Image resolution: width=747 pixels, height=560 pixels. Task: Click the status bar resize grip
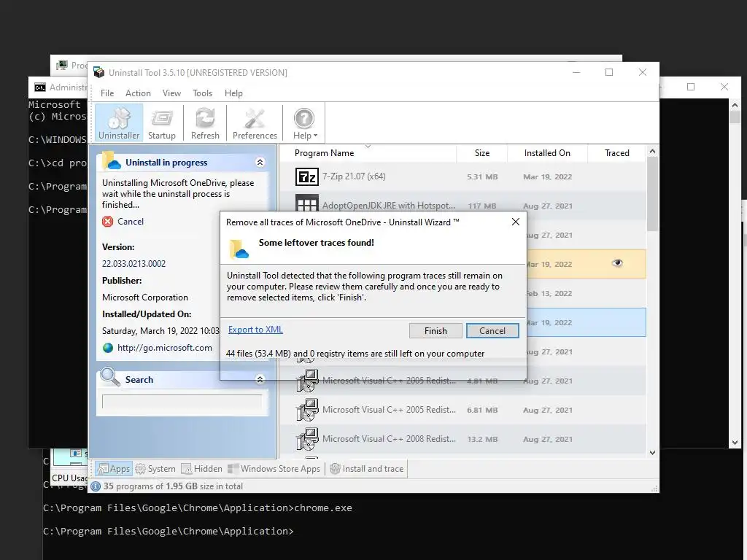pyautogui.click(x=654, y=488)
